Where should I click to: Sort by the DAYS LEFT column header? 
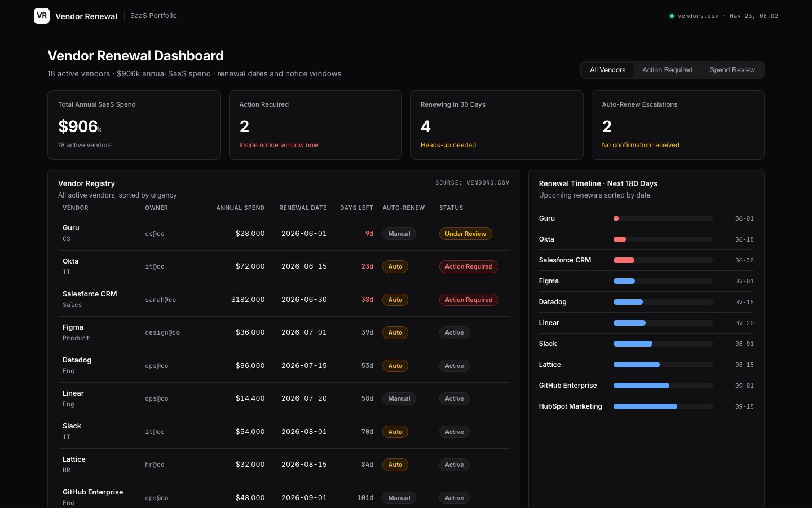pyautogui.click(x=356, y=208)
